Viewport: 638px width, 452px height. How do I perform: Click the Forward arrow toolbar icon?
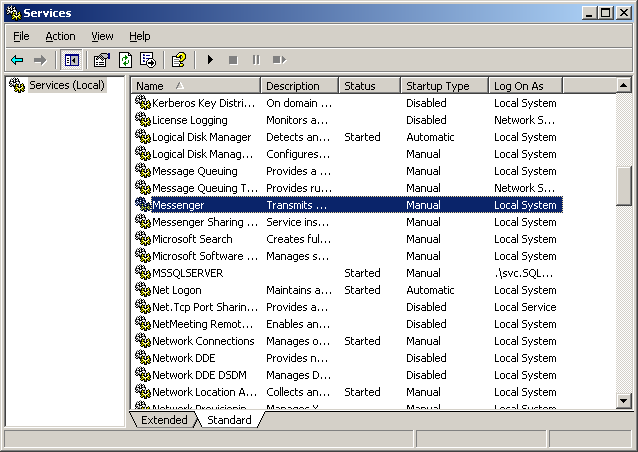[40, 60]
